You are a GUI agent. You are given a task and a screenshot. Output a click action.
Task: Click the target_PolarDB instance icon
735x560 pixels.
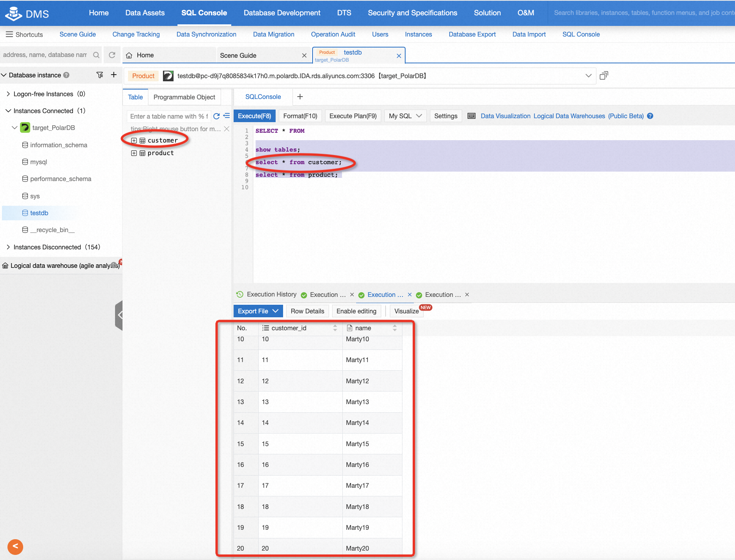(25, 128)
